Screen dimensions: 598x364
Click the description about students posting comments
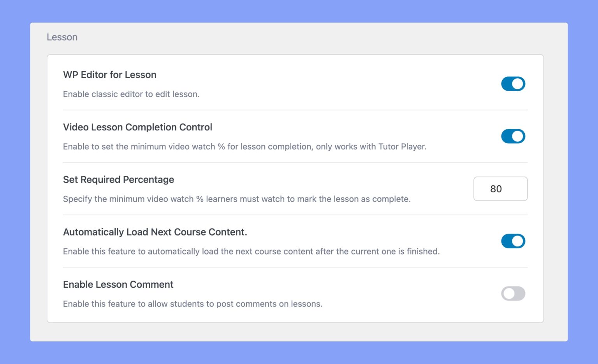click(x=193, y=304)
